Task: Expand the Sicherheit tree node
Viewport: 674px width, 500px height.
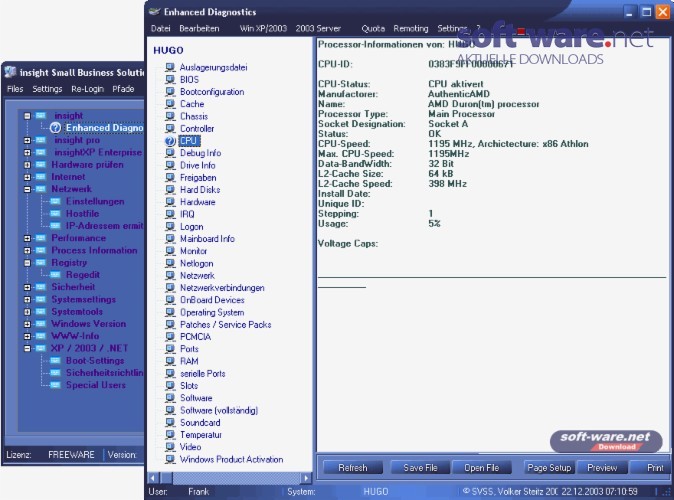Action: point(28,287)
